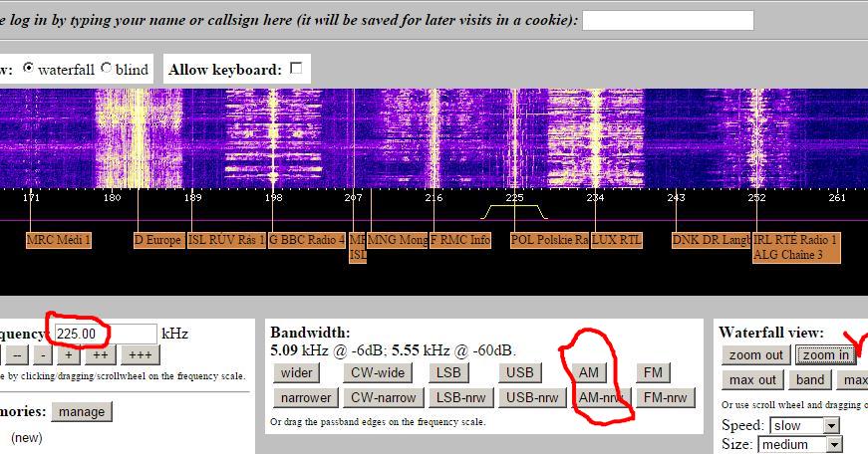The image size is (868, 454).
Task: Click the 198 kHz mark on frequency scale
Action: 273,197
